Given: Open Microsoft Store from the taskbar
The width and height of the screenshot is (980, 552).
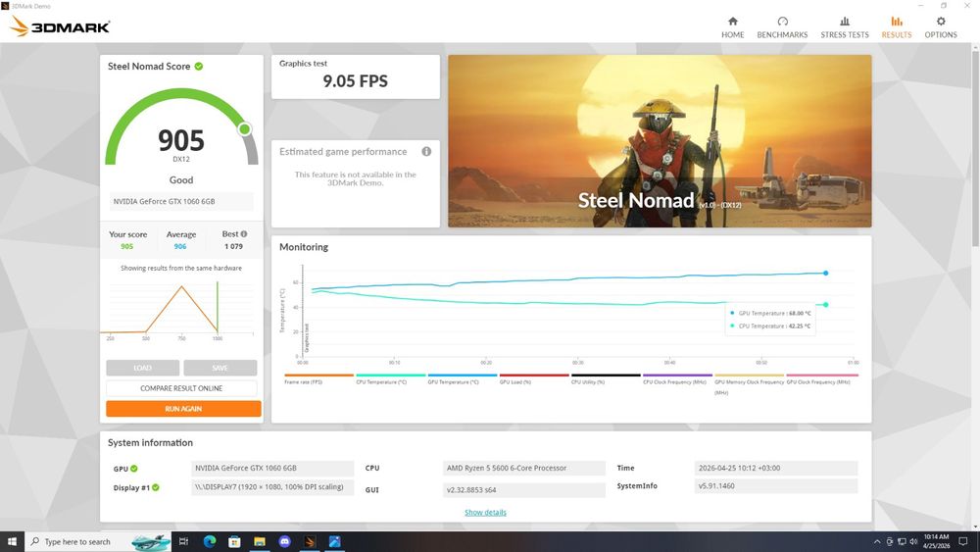Looking at the screenshot, I should 234,541.
